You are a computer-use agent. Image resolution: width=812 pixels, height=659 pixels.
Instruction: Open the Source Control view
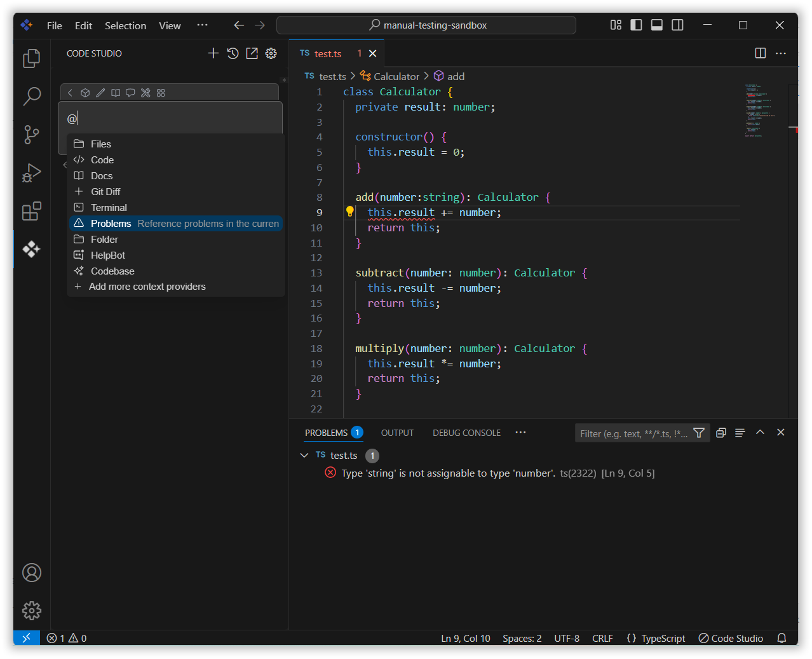tap(31, 135)
